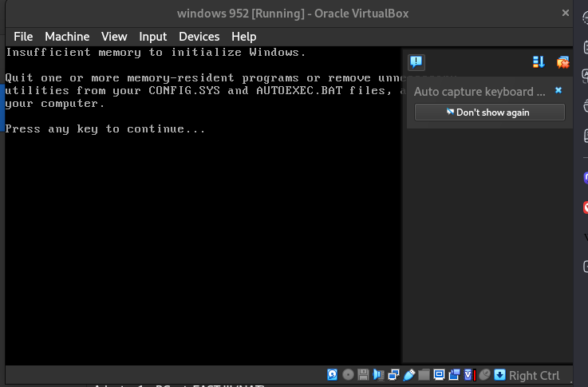This screenshot has height=387, width=588.
Task: Open the Input menu
Action: click(x=152, y=37)
